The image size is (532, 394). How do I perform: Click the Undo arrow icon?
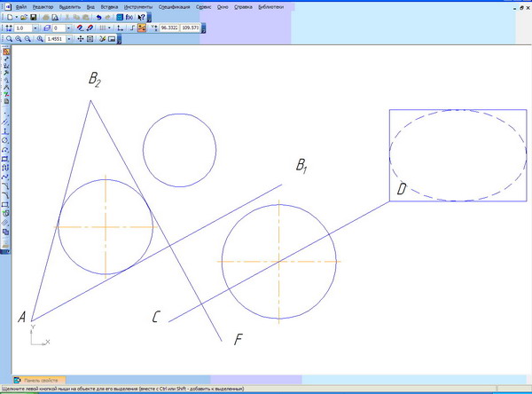pyautogui.click(x=97, y=17)
